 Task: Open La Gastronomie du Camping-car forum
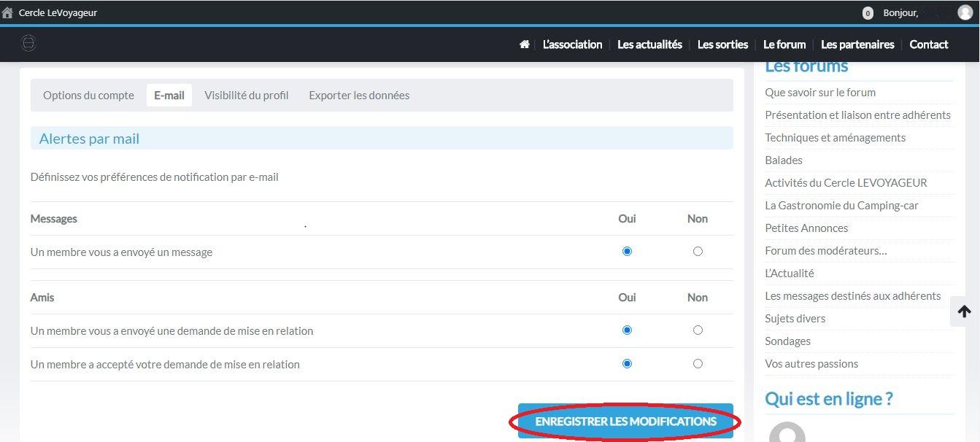(x=841, y=206)
